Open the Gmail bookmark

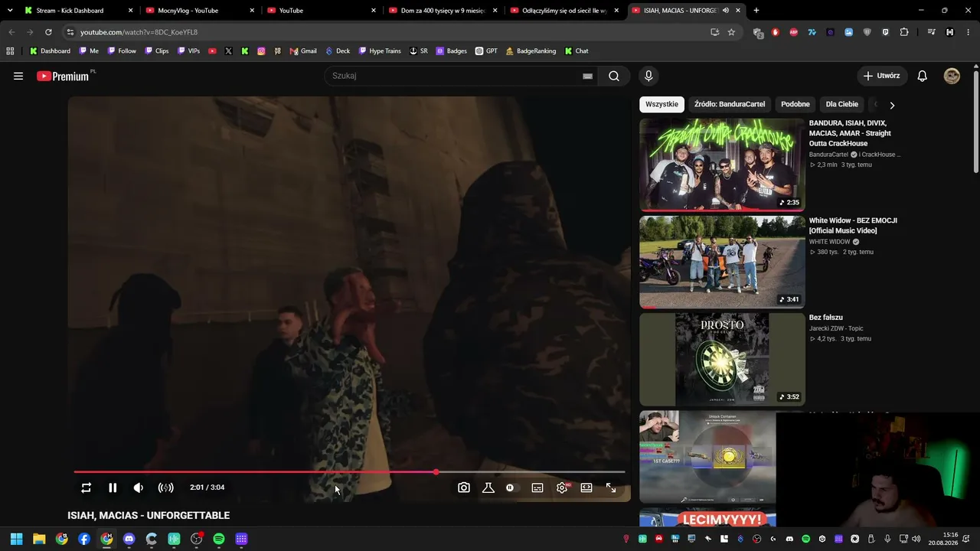coord(303,51)
